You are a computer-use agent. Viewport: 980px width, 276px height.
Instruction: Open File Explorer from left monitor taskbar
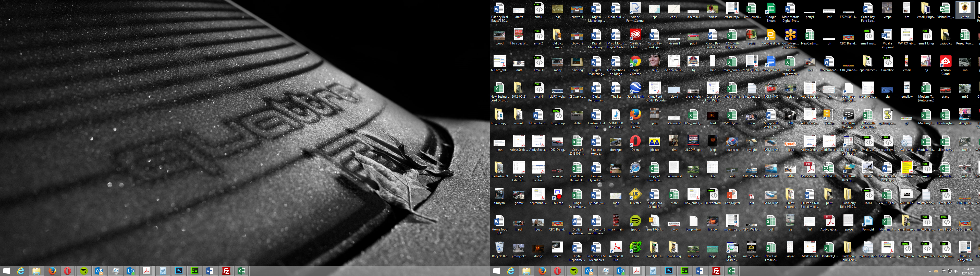coord(36,271)
